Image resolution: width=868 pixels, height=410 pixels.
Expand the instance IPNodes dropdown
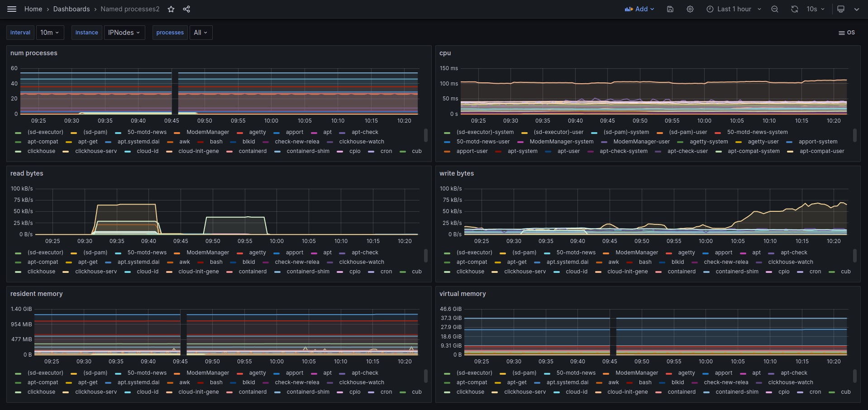[x=124, y=33]
